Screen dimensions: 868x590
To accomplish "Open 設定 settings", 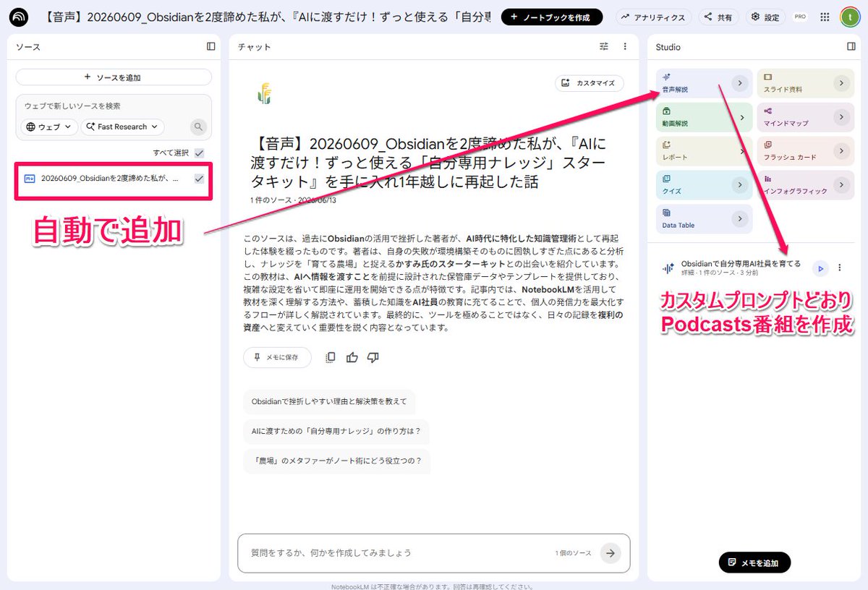I will click(765, 17).
